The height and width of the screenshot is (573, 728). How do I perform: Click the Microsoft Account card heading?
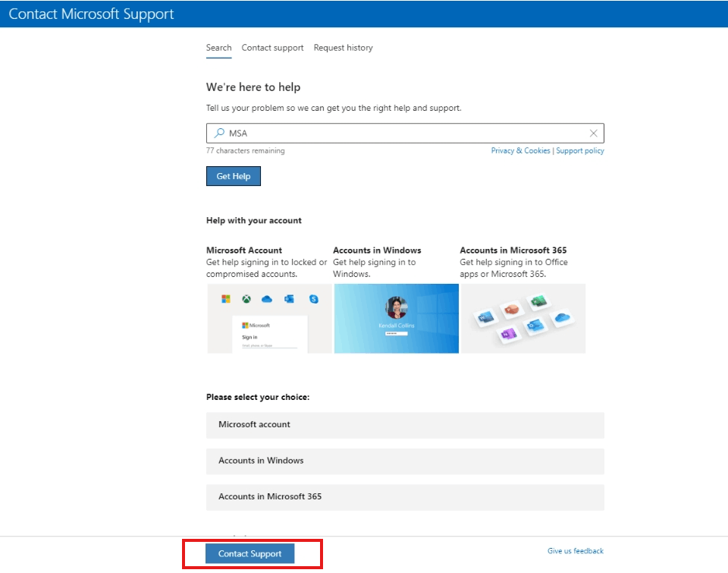(x=243, y=250)
